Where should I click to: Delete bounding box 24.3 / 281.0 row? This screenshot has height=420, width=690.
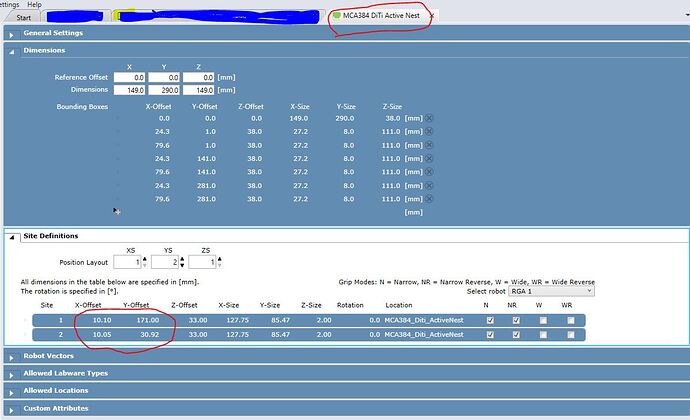[x=429, y=185]
